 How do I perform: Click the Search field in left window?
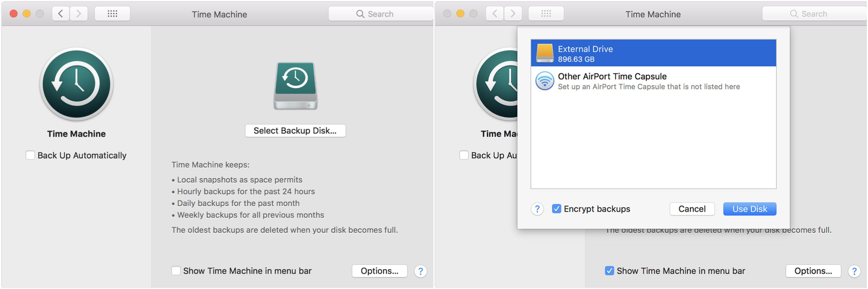tap(381, 14)
